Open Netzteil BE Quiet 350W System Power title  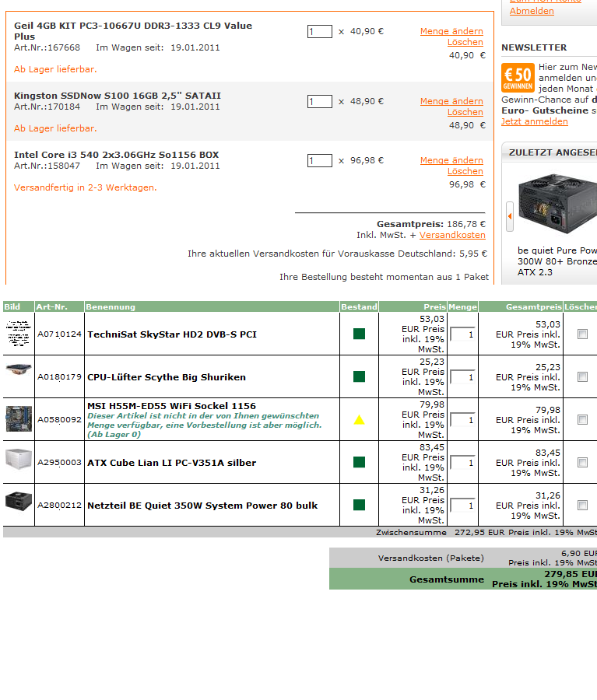pos(202,506)
